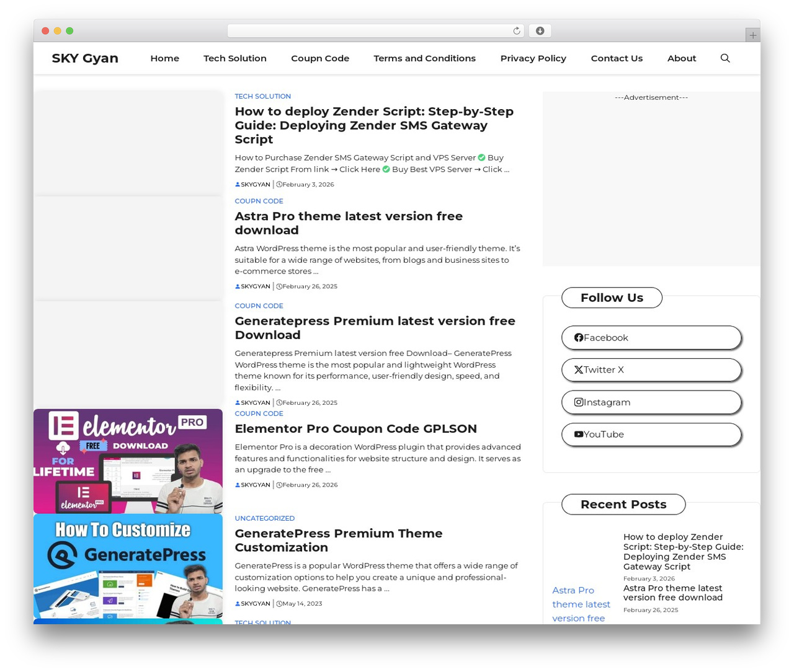
Task: Open the Privacy Policy menu item
Action: [x=533, y=58]
